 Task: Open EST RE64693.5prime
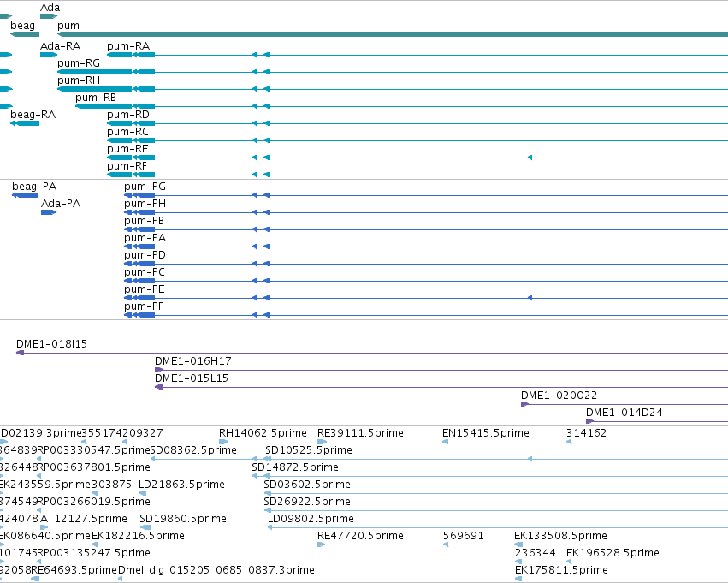pos(74,570)
